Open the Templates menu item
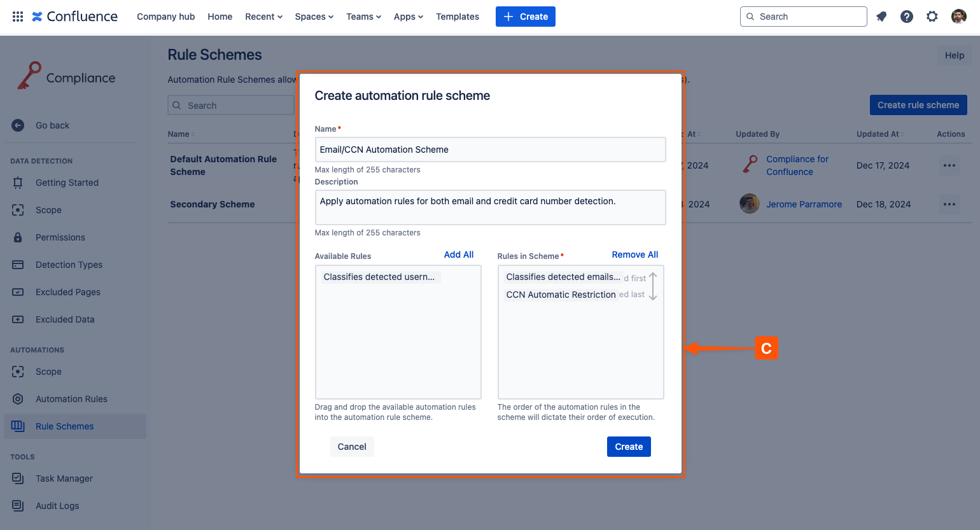The image size is (980, 530). pos(457,17)
